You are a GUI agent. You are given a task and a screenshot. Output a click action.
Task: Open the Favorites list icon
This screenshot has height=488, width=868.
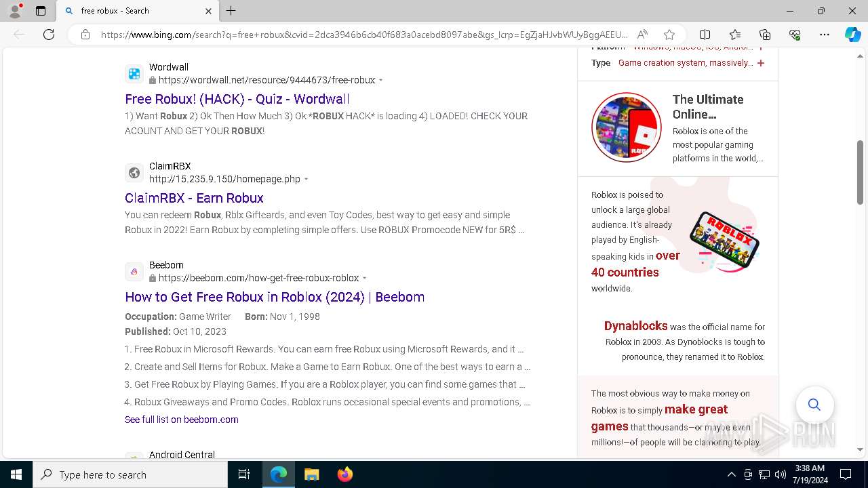(735, 35)
